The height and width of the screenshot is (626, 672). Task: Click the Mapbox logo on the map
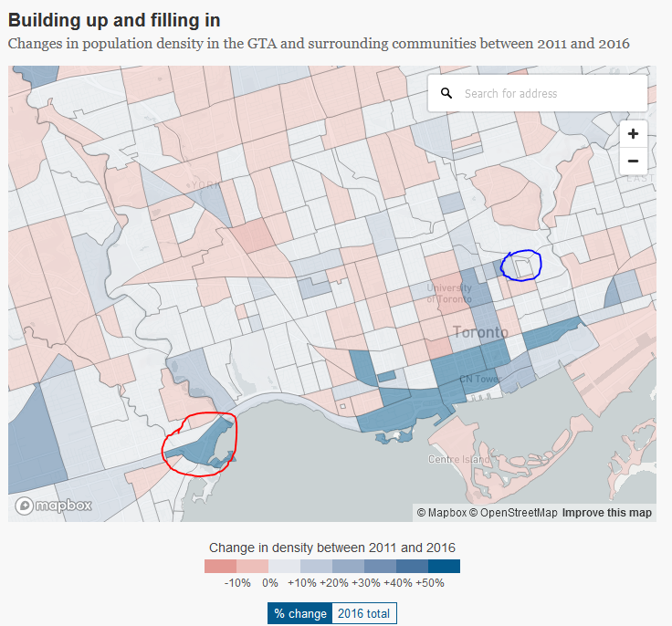point(54,506)
